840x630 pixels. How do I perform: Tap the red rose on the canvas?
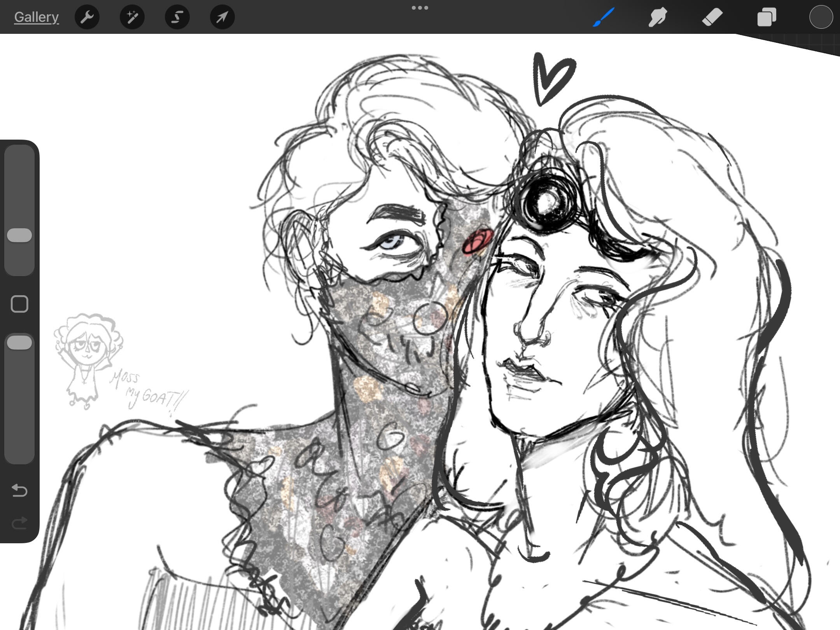tap(478, 241)
